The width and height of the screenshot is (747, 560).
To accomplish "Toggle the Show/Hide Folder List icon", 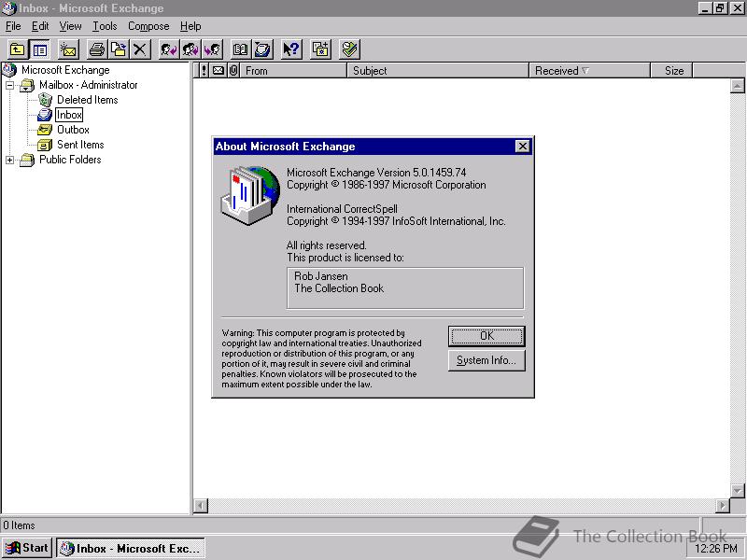I will click(x=40, y=49).
